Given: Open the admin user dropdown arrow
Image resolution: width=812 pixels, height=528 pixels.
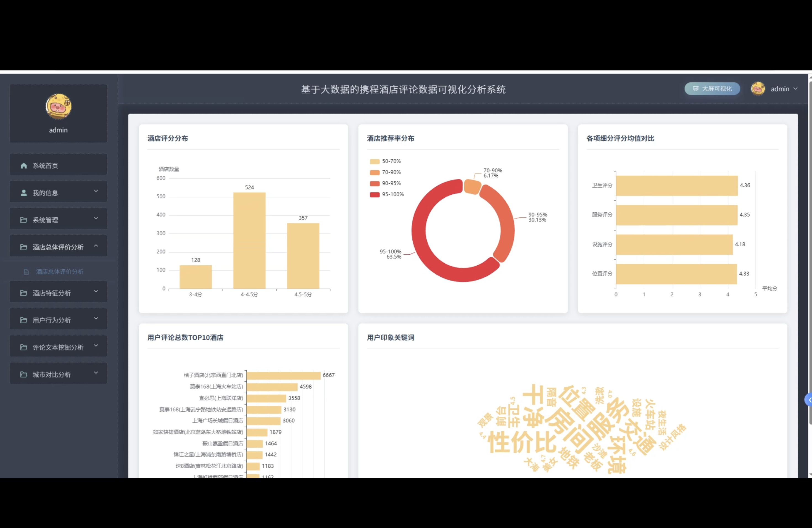Looking at the screenshot, I should (x=795, y=89).
